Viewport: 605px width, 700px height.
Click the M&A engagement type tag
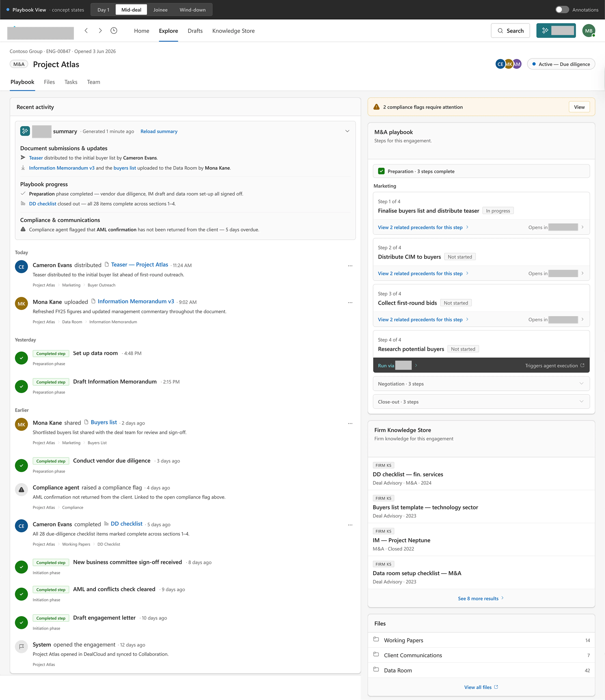19,64
